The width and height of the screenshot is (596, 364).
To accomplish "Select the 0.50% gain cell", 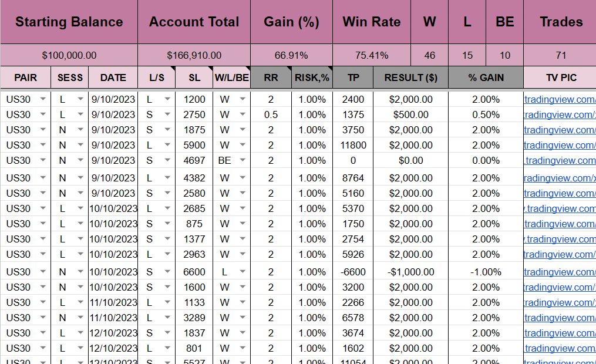I will pos(486,114).
